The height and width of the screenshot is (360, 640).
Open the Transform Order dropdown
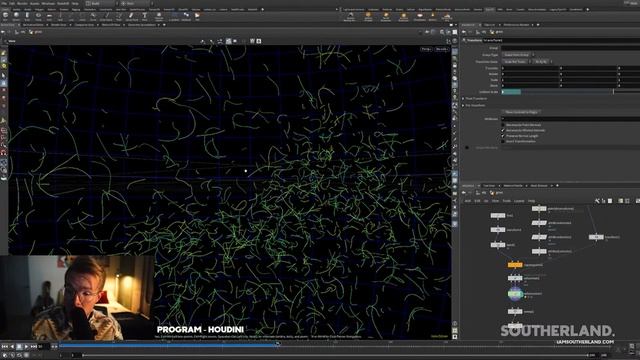tap(516, 62)
